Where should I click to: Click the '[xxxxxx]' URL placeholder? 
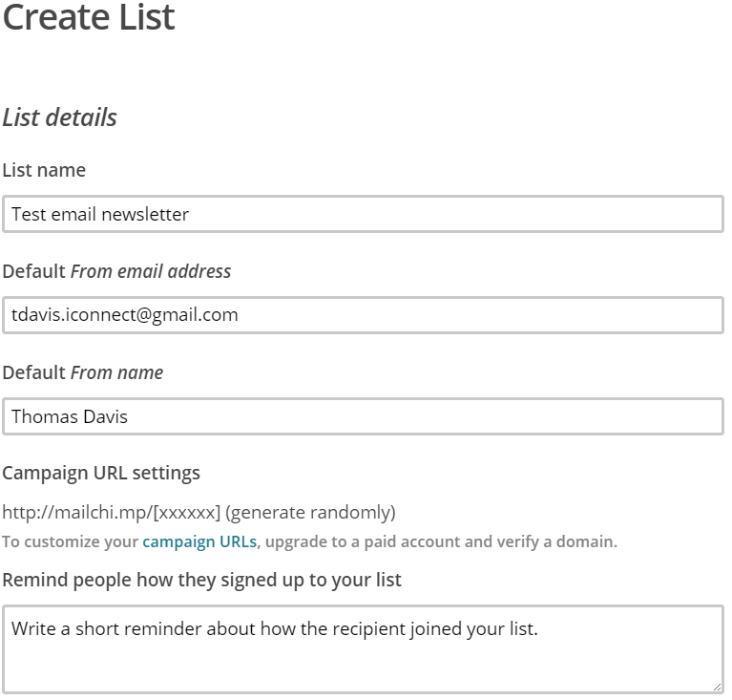coord(185,513)
